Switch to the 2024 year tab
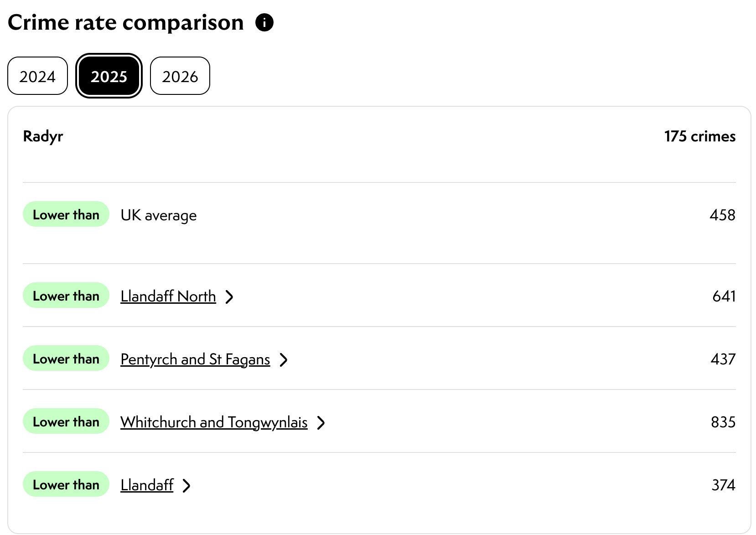 coord(37,76)
